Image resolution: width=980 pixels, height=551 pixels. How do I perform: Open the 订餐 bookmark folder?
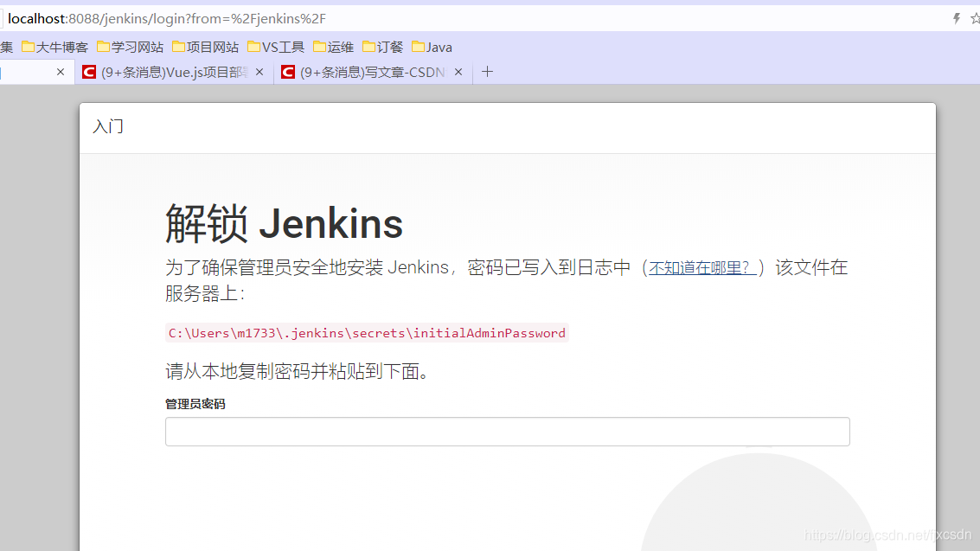tap(382, 47)
